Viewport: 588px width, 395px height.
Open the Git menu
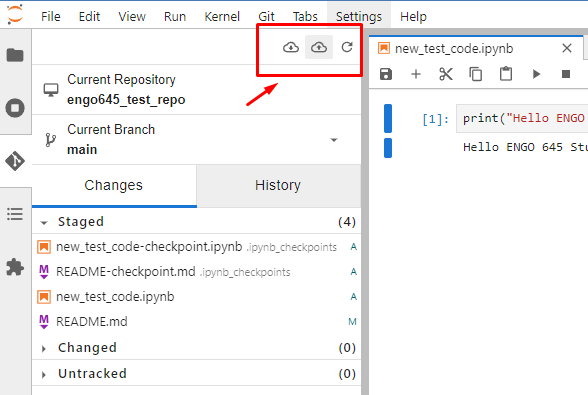pyautogui.click(x=266, y=17)
